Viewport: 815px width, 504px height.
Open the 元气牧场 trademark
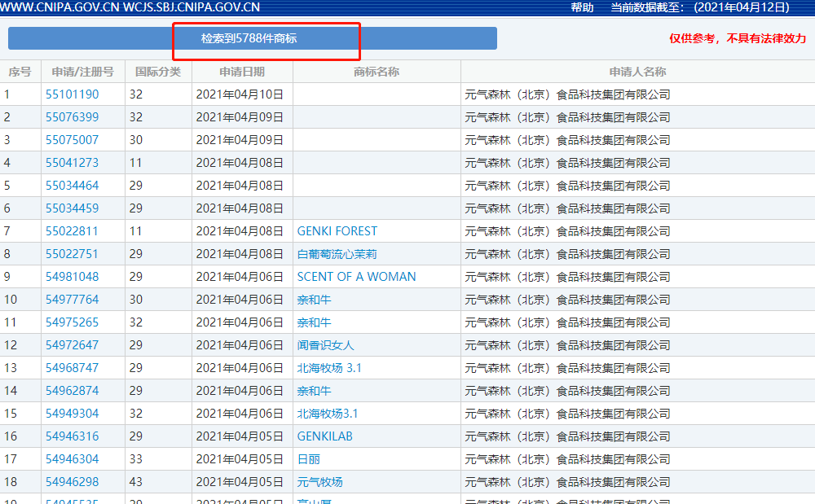click(319, 483)
